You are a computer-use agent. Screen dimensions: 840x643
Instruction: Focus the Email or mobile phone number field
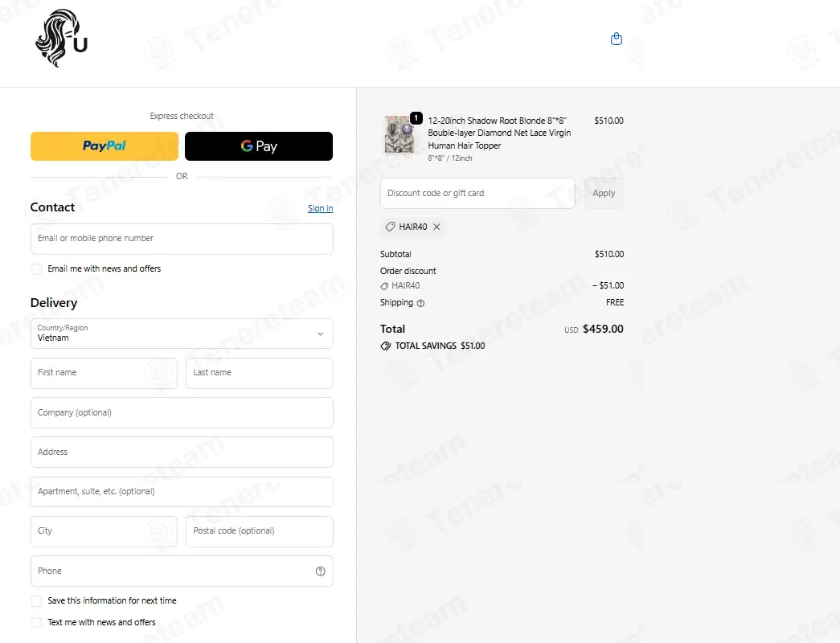pos(182,239)
